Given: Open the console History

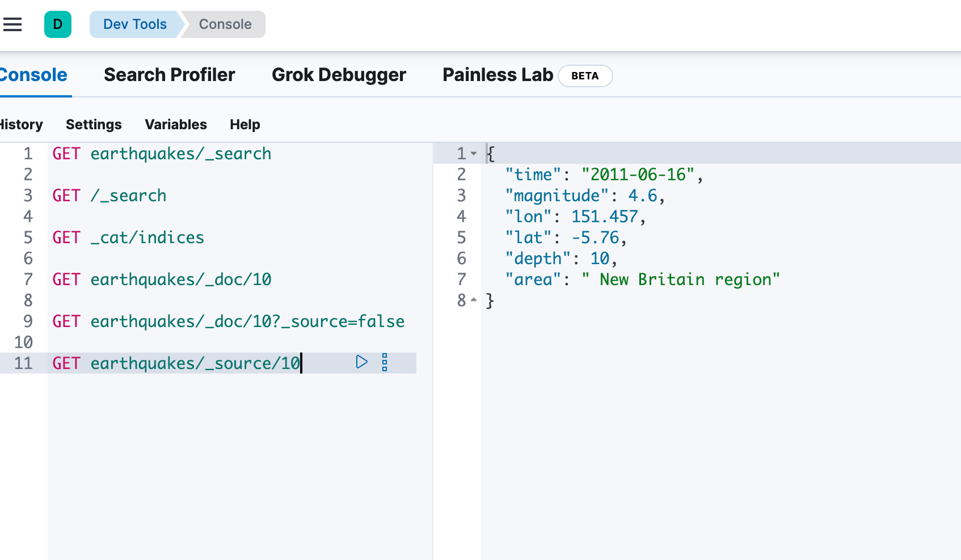Looking at the screenshot, I should (x=21, y=125).
